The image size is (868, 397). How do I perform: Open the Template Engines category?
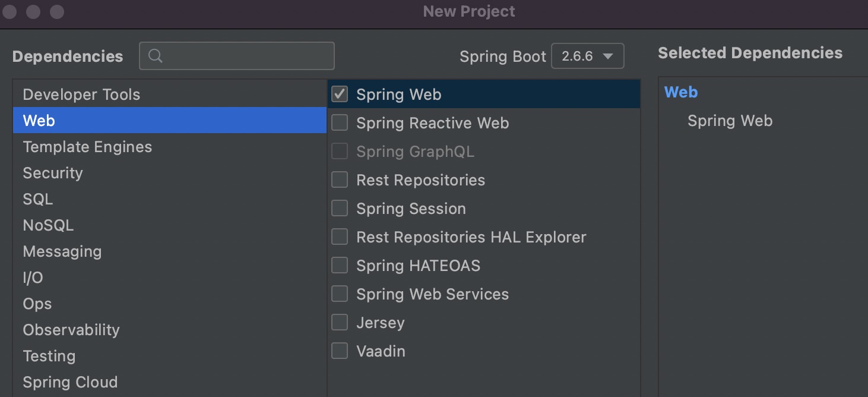point(87,147)
